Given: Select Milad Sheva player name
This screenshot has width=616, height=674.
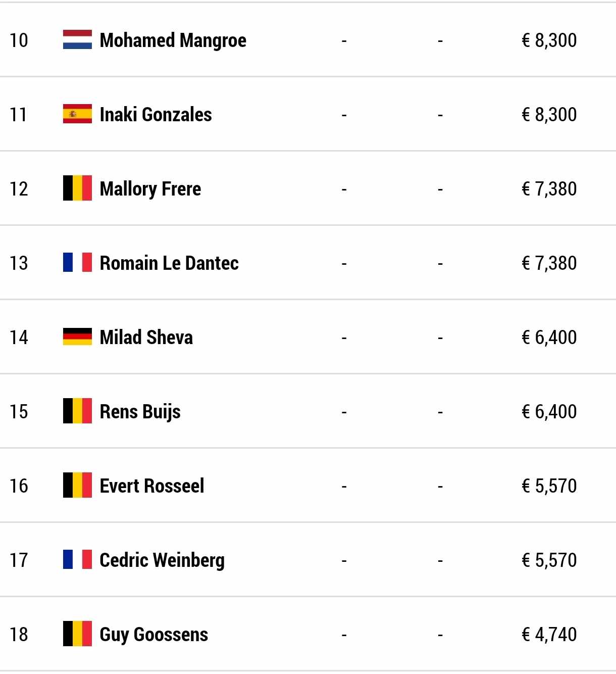Looking at the screenshot, I should coord(146,338).
